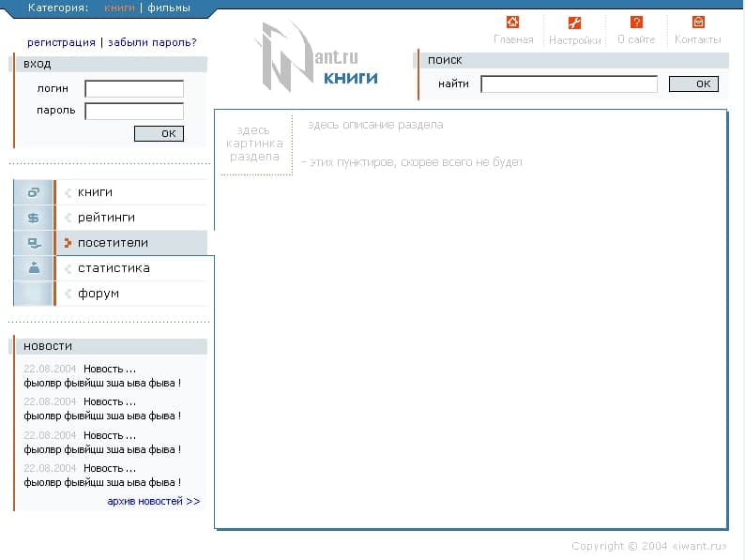Open Настройки wrench icon

click(x=574, y=23)
